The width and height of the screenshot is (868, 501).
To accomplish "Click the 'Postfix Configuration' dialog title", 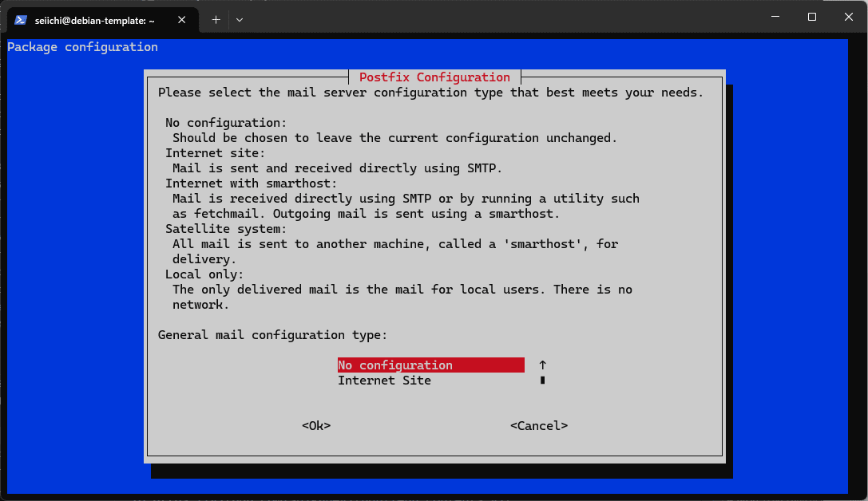I will coord(434,77).
